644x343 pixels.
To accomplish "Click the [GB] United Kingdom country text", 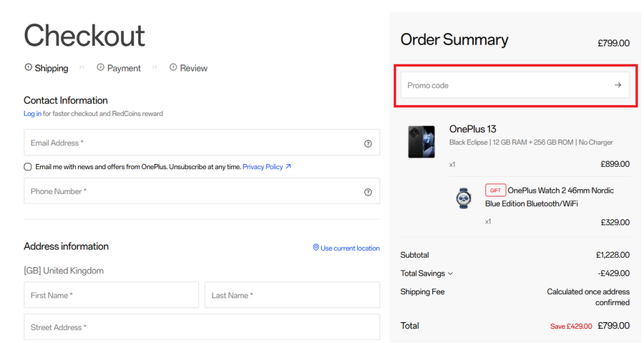I will pos(64,271).
